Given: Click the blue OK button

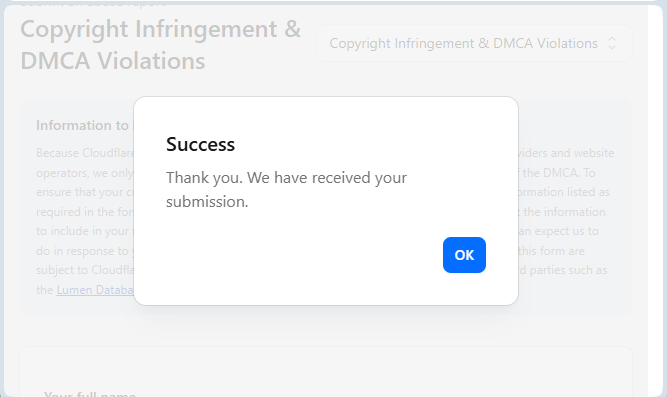Looking at the screenshot, I should [464, 255].
